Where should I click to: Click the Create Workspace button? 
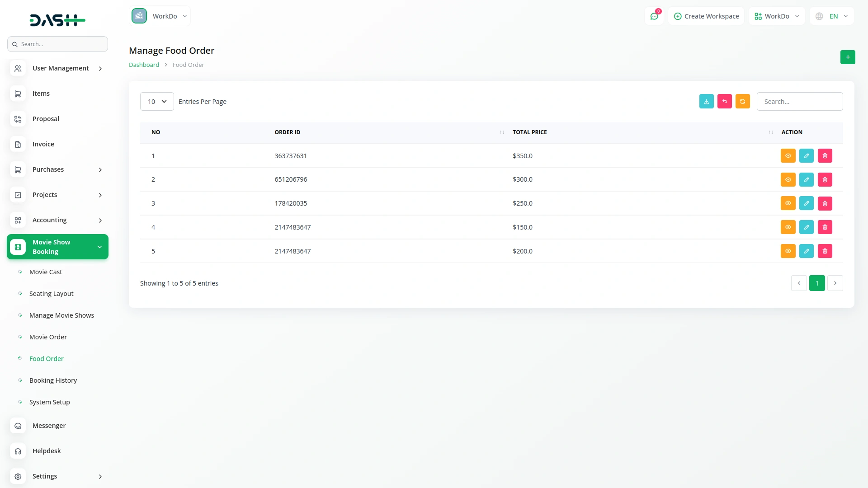click(x=706, y=16)
